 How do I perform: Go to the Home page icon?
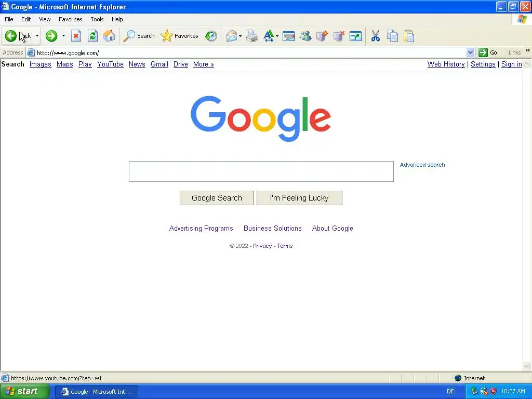click(109, 36)
